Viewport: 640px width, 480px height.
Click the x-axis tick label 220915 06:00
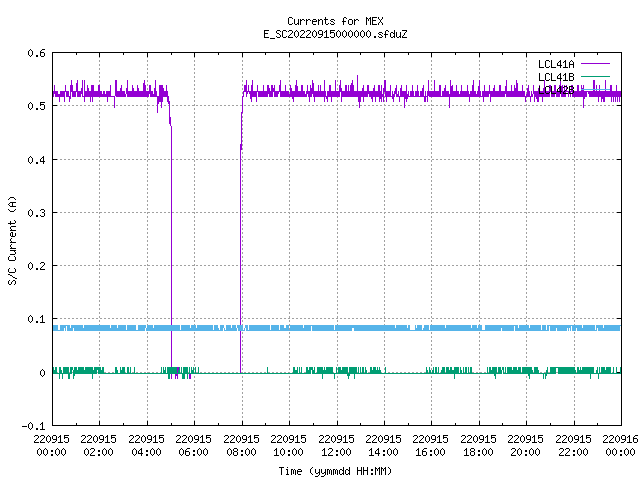pos(193,446)
